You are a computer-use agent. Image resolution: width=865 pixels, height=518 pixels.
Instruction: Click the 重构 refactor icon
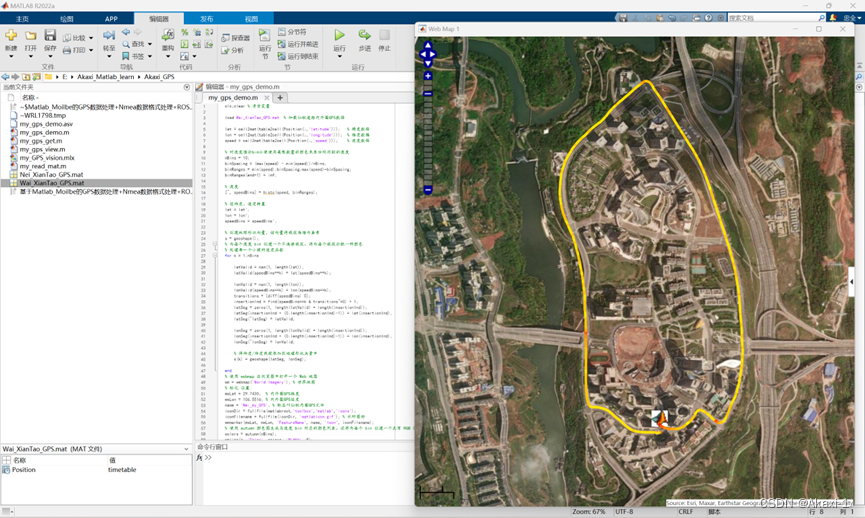[168, 35]
